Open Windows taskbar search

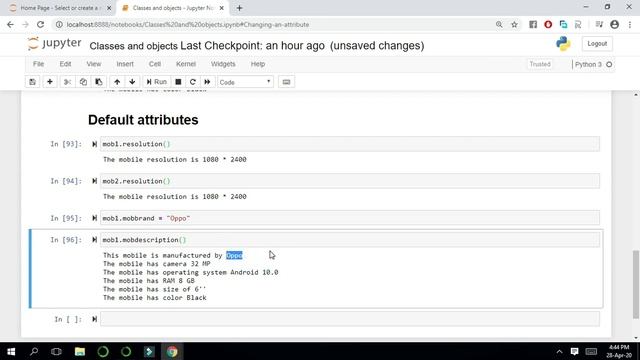point(34,351)
